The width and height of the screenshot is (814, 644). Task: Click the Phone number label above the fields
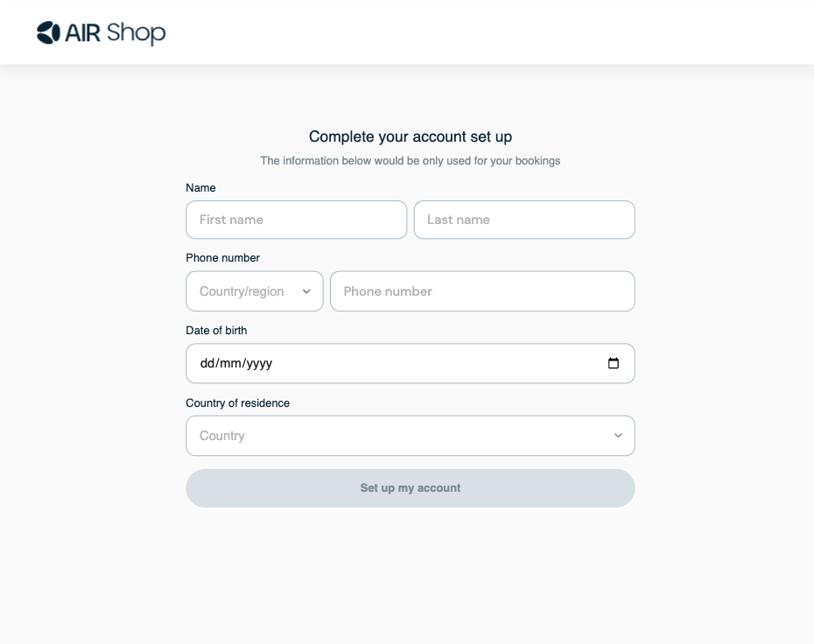(x=222, y=258)
